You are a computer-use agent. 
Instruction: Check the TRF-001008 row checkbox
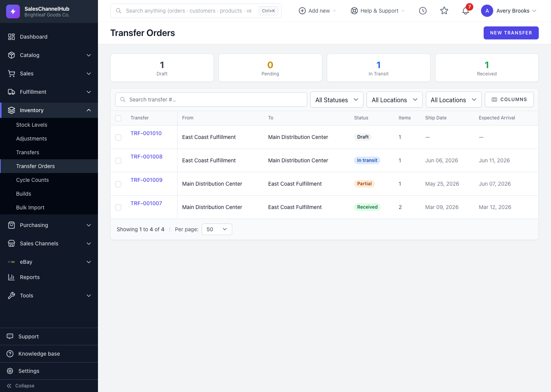point(118,161)
